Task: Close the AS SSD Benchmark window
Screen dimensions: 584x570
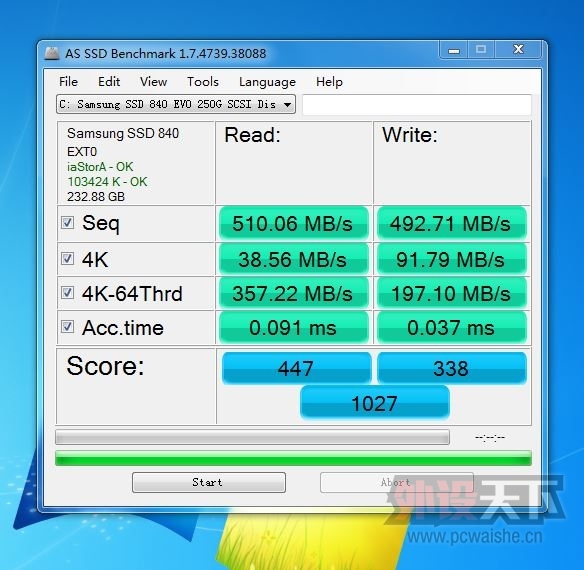Action: click(518, 50)
